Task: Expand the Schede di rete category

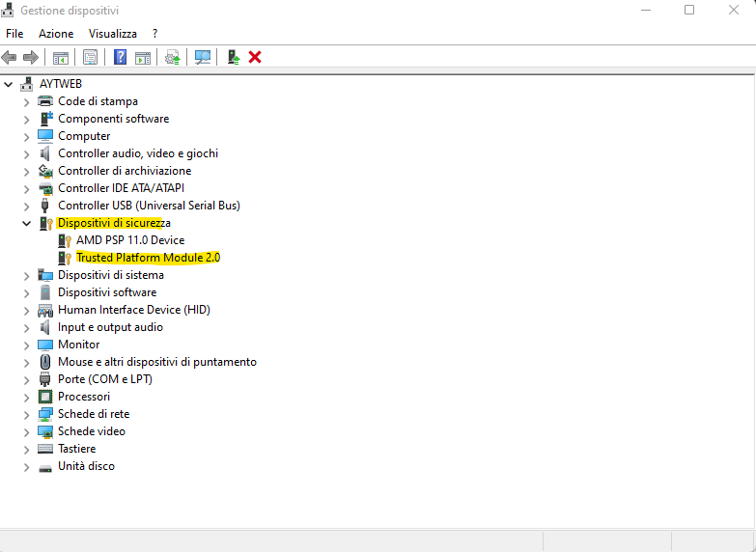Action: pos(26,414)
